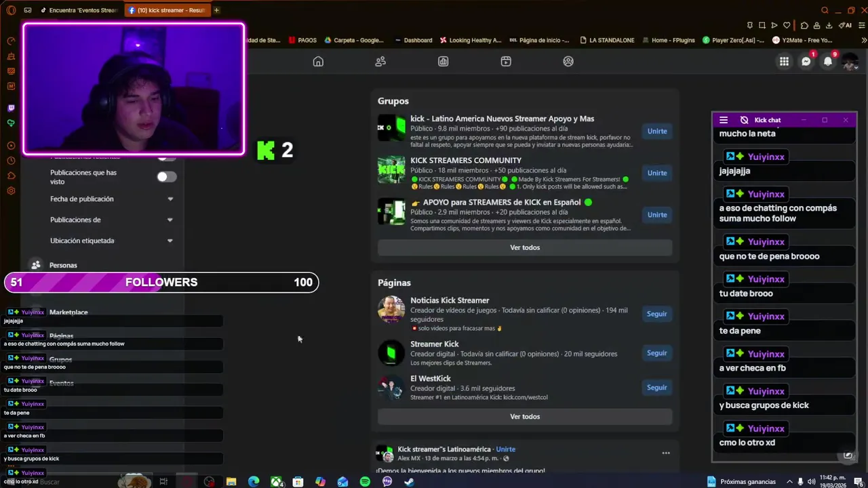The image size is (868, 488).
Task: Join APOYO para STREAMERS de KICK group
Action: pos(657,215)
